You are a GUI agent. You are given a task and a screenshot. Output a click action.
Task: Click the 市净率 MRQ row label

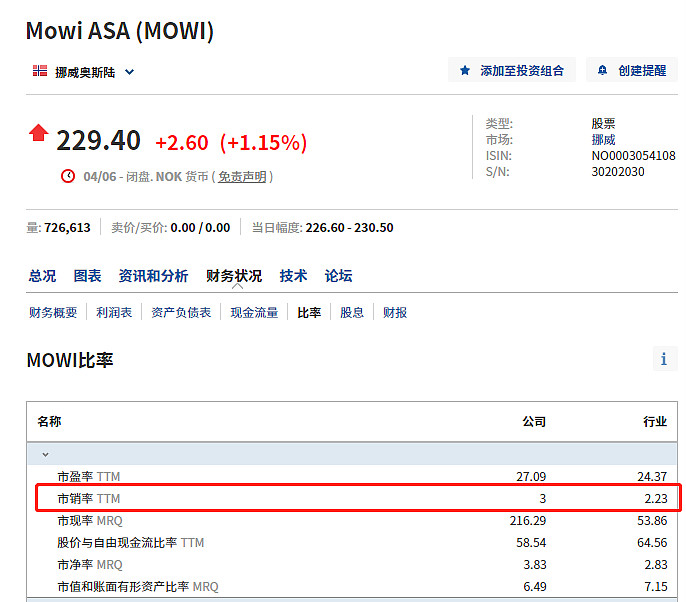click(x=90, y=565)
